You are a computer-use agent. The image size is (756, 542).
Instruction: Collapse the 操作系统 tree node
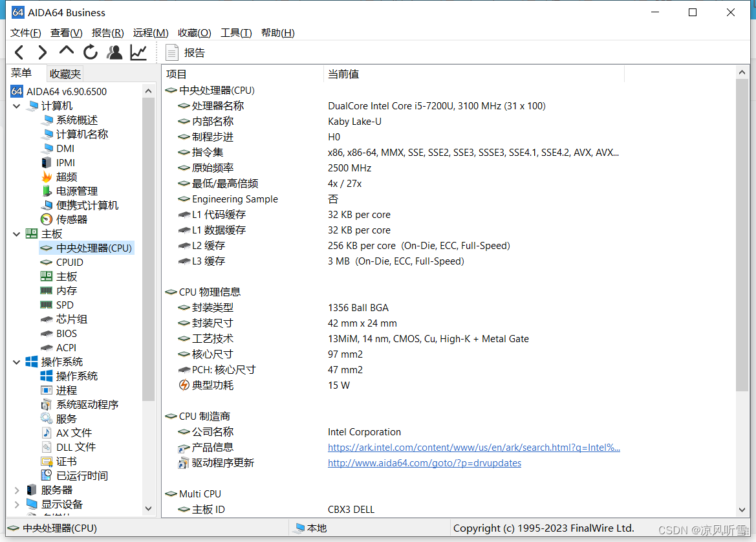16,362
